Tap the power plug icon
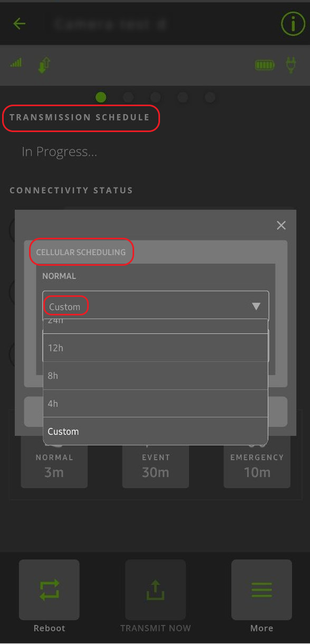310x644 pixels. tap(291, 65)
